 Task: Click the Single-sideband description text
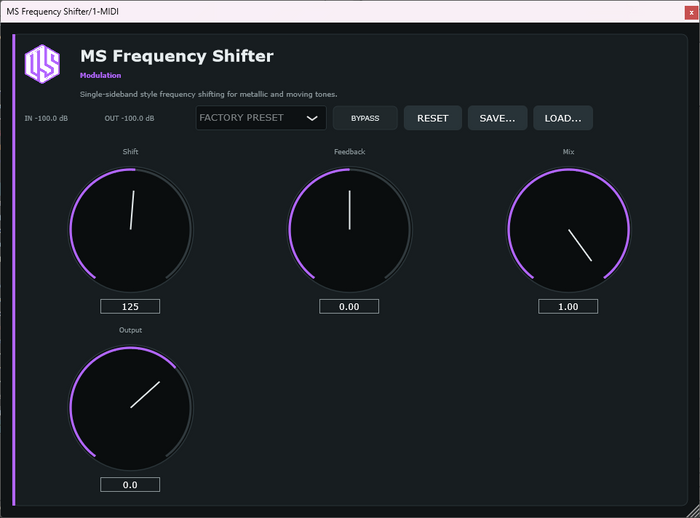(x=208, y=94)
